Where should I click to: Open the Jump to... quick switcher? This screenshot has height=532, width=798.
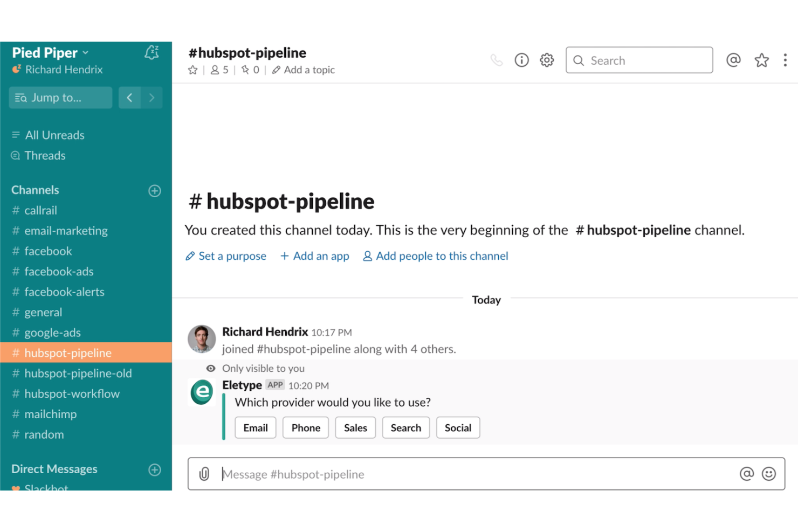tap(60, 98)
